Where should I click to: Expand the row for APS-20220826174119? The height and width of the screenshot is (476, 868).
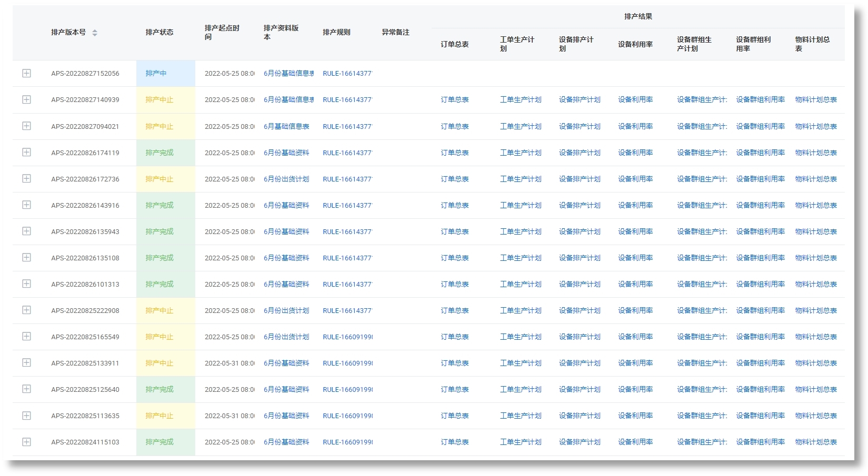pyautogui.click(x=26, y=152)
